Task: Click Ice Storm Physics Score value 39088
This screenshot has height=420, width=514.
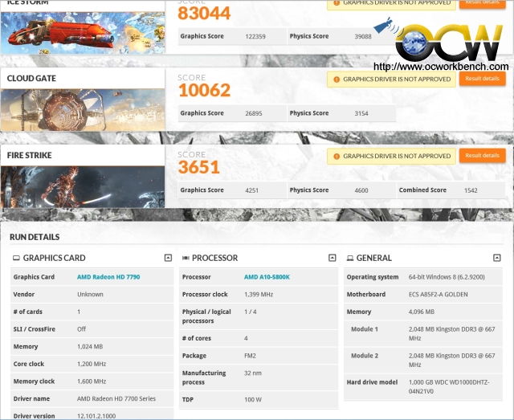Action: [x=363, y=36]
